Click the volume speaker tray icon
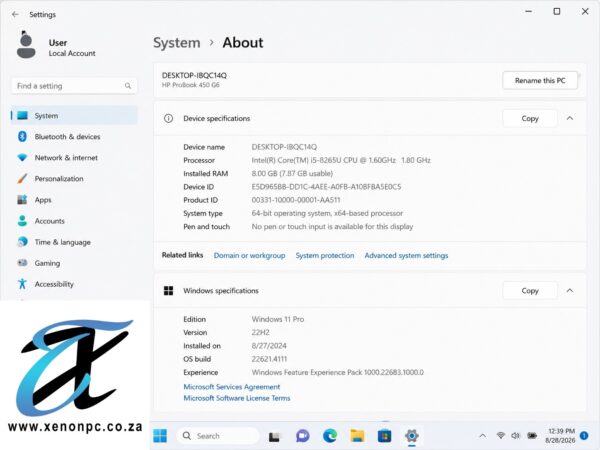600x450 pixels. click(516, 435)
